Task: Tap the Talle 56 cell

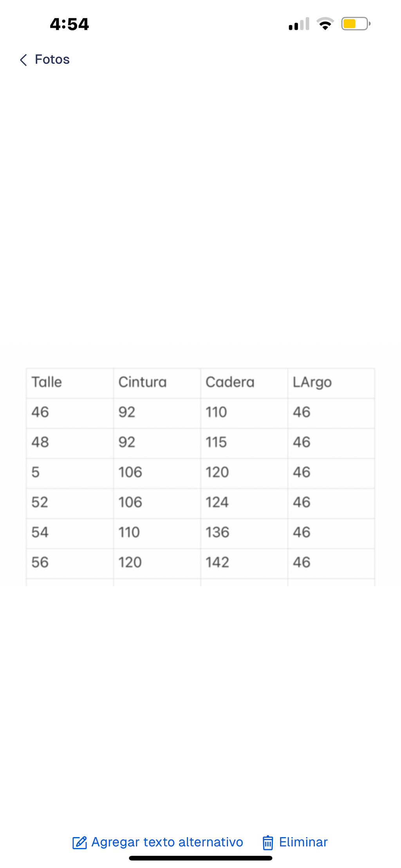Action: click(70, 563)
